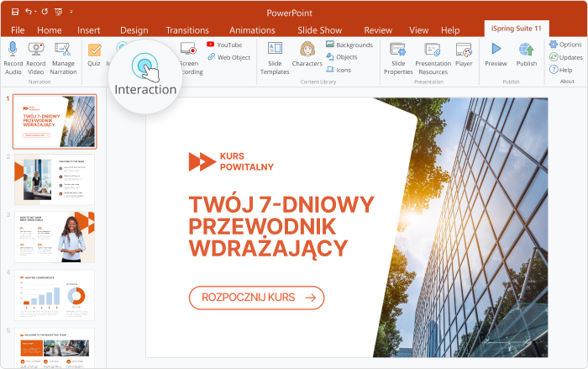Check for Updates
This screenshot has width=588, height=369.
coord(566,57)
